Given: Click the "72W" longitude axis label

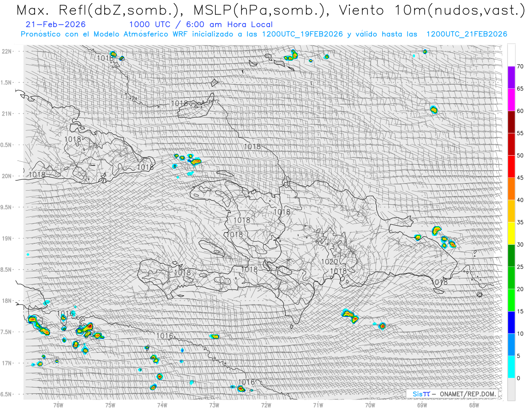Looking at the screenshot, I should coord(266,404).
